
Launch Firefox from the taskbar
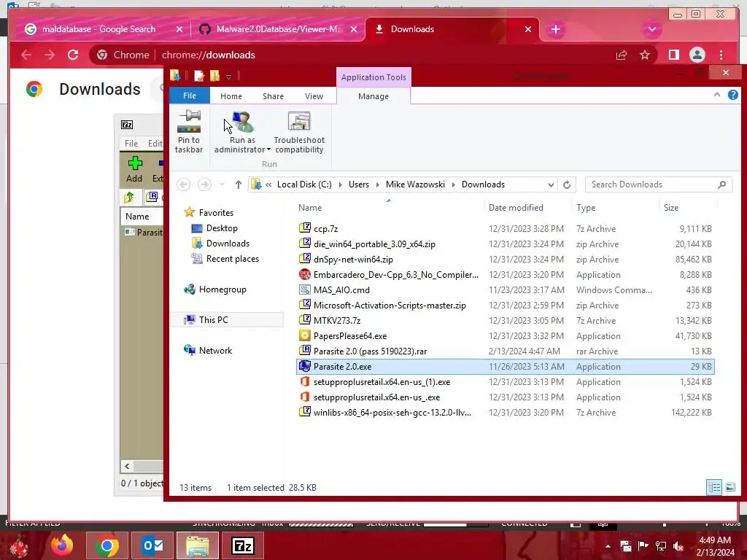62,545
